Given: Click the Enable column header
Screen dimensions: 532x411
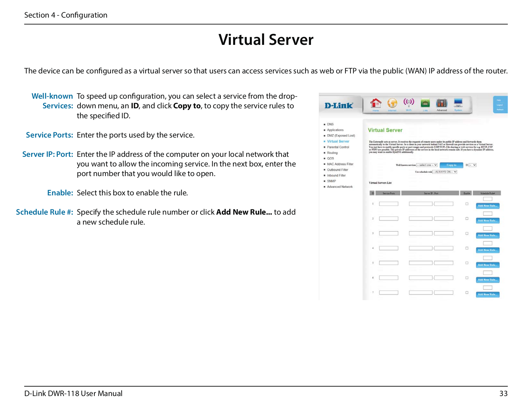Looking at the screenshot, I should pos(467,193).
